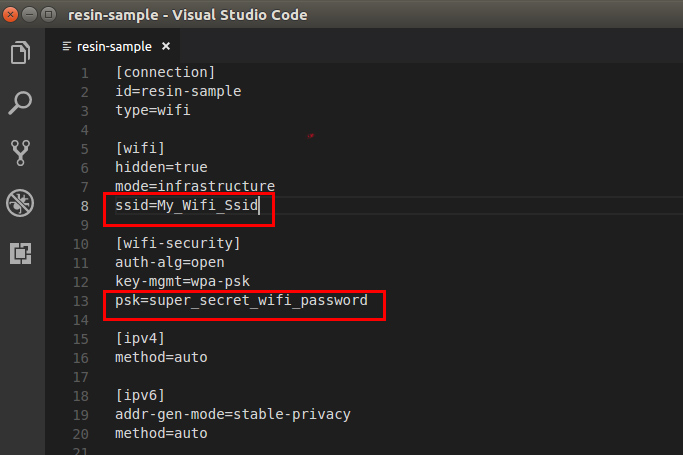Select the resin-sample tab

point(114,47)
